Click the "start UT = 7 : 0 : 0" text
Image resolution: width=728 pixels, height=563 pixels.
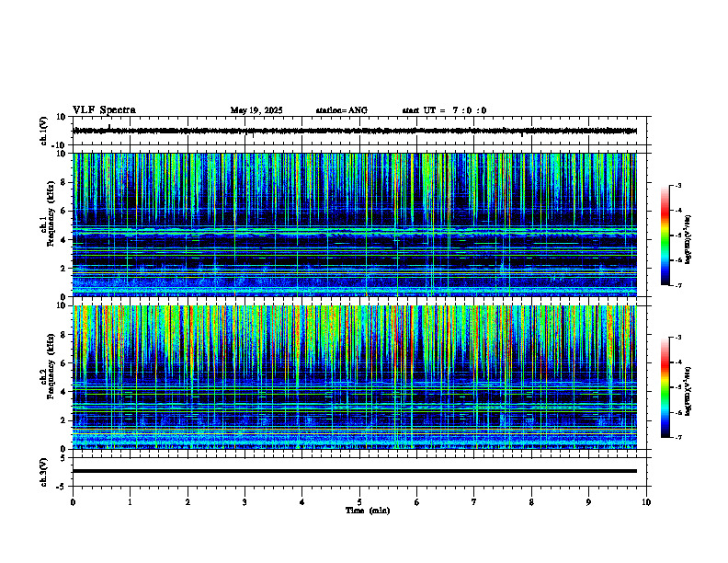[444, 110]
